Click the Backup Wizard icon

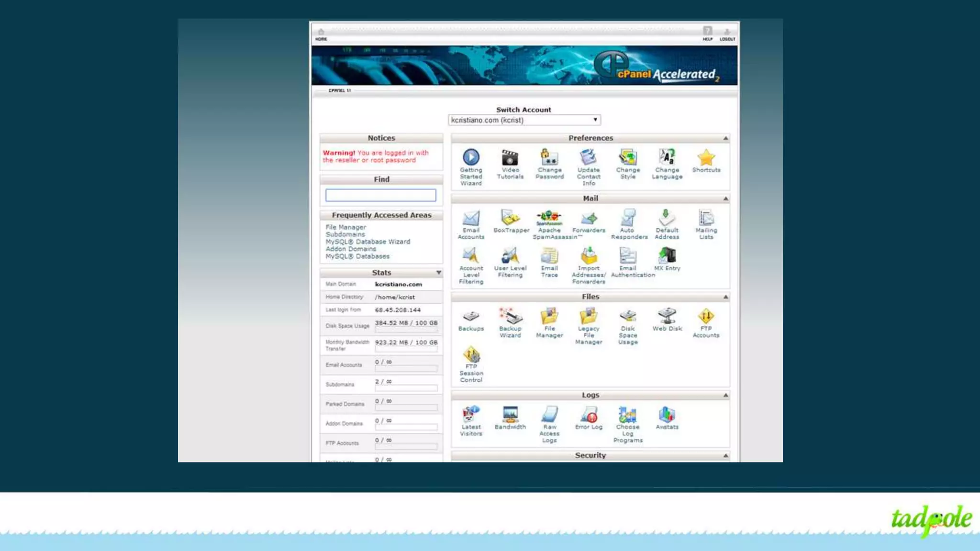point(510,317)
